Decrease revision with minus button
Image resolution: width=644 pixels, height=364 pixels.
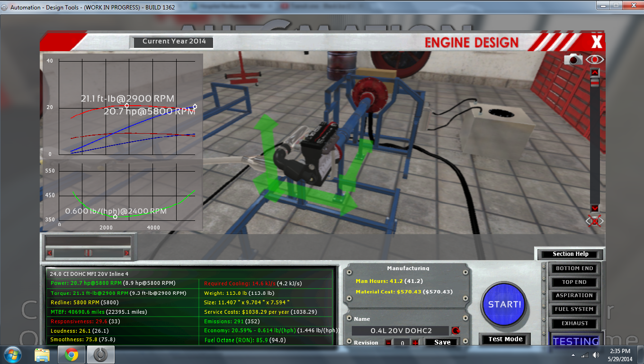point(388,343)
